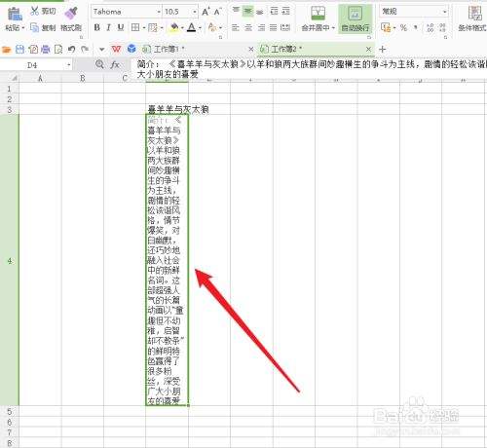This screenshot has width=487, height=448.
Task: Toggle align text right
Action: tap(261, 28)
